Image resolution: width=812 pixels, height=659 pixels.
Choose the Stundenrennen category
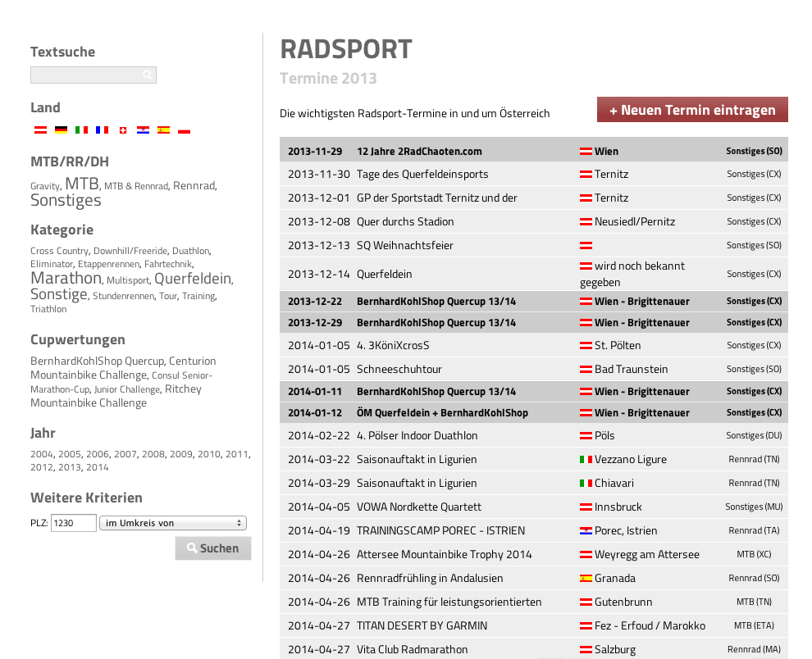[x=123, y=296]
